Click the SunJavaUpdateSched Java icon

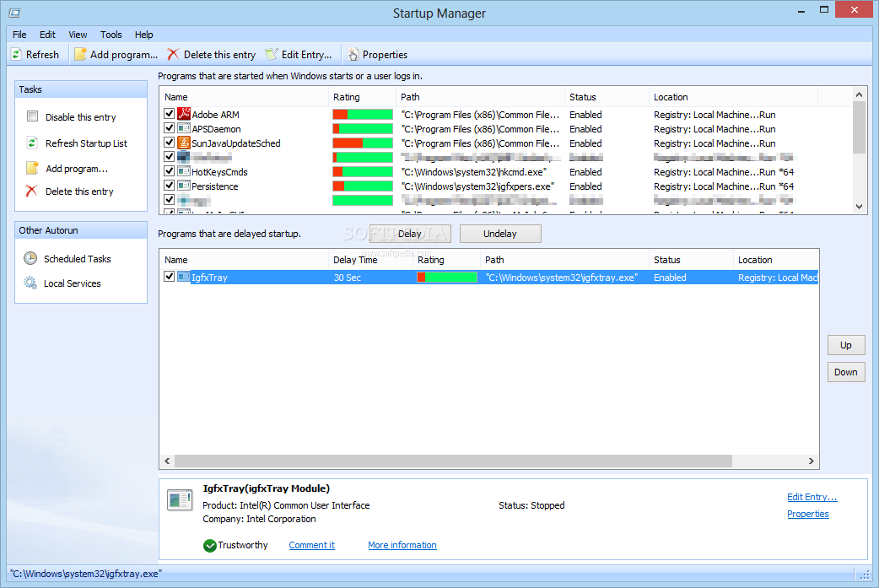(x=184, y=143)
